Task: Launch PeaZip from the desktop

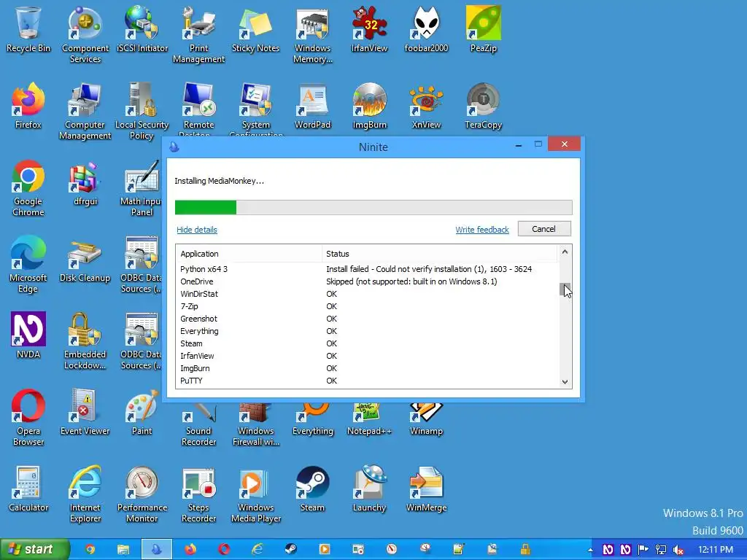Action: [x=483, y=28]
